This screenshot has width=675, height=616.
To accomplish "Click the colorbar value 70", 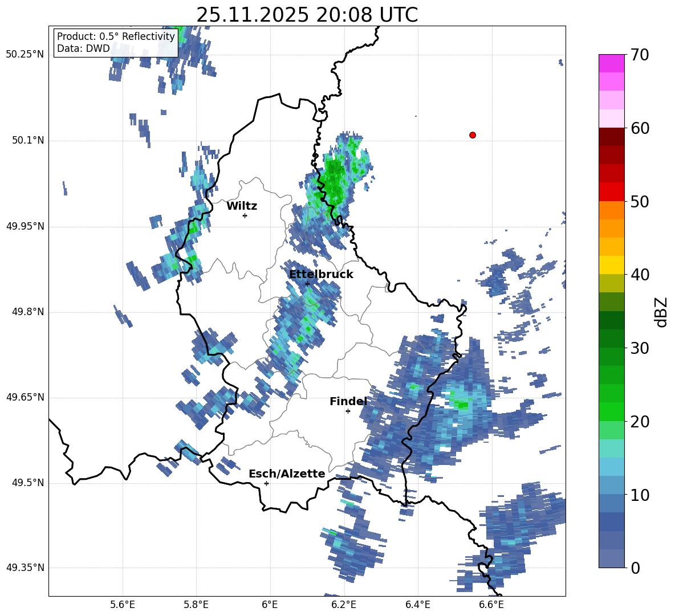I will coord(640,55).
